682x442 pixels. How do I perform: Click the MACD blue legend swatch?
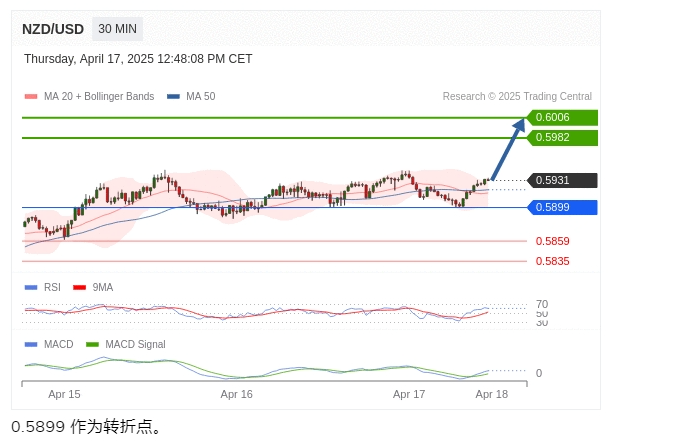tap(31, 345)
